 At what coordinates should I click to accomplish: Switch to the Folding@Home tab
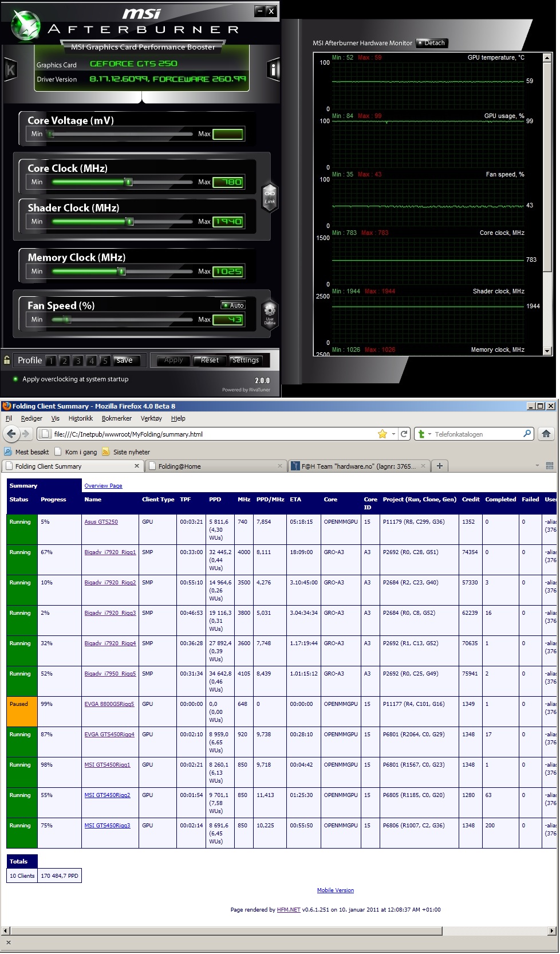click(215, 466)
